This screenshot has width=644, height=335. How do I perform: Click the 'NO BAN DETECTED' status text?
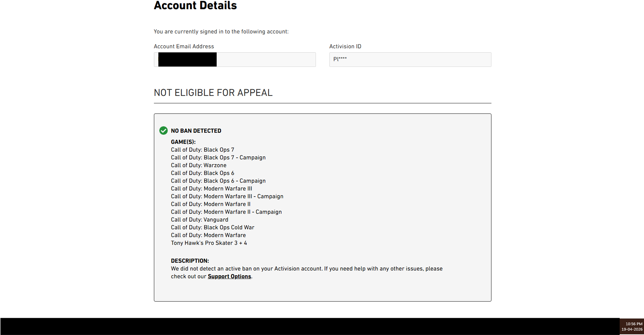tap(196, 131)
